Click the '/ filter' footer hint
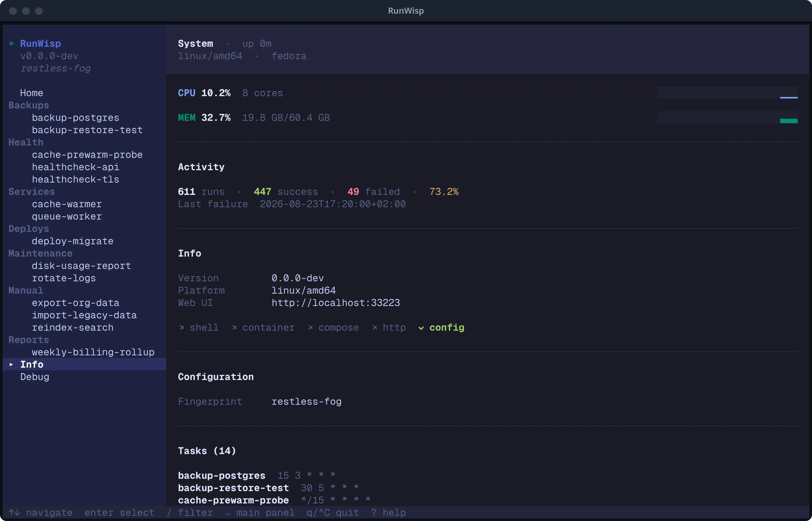 click(x=189, y=513)
